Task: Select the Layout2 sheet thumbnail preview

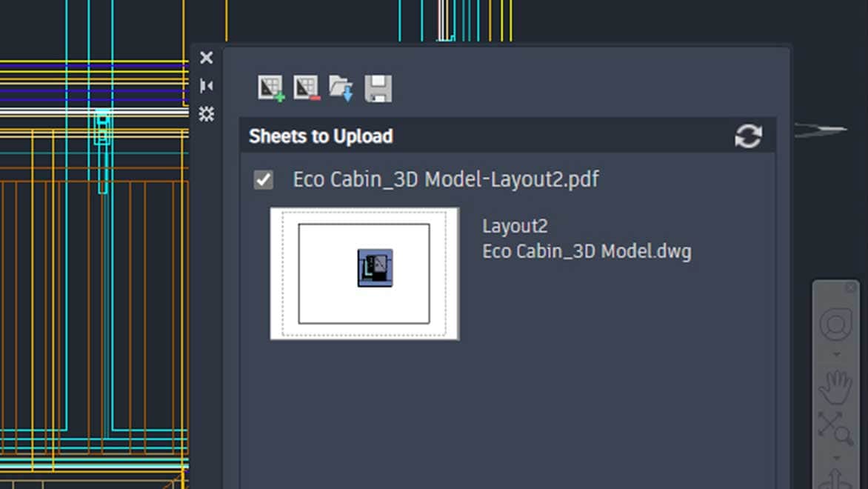Action: [364, 273]
